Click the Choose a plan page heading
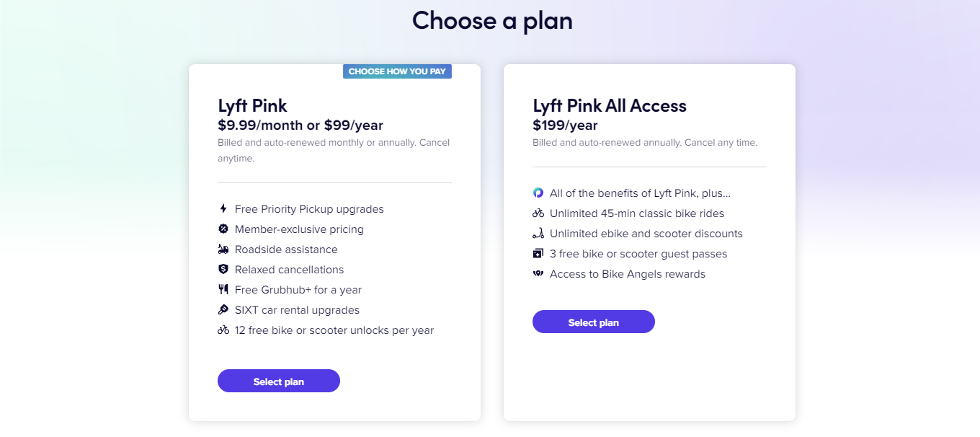Screen dimensions: 980x437 click(492, 20)
